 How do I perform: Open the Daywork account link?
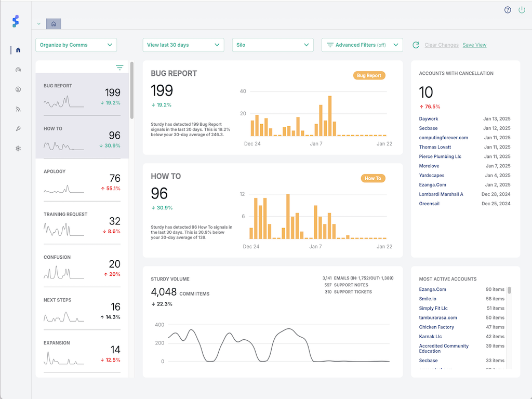429,119
